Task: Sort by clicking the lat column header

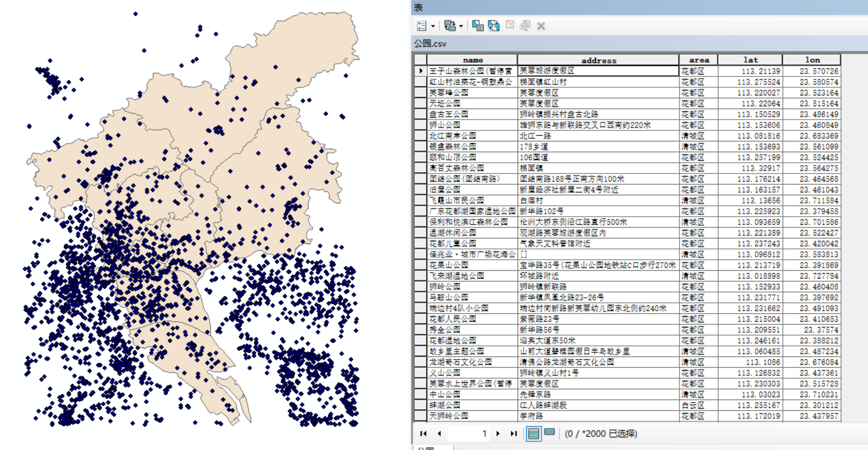Action: point(751,60)
